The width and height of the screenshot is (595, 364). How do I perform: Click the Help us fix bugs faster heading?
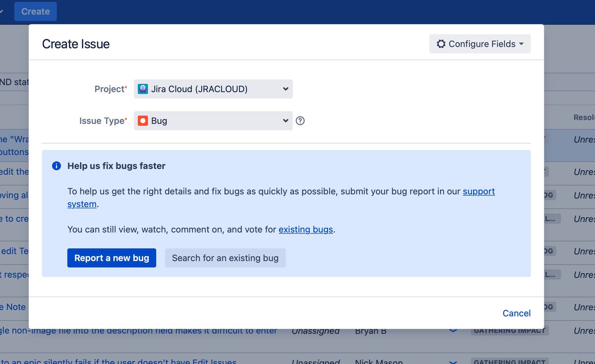[117, 166]
